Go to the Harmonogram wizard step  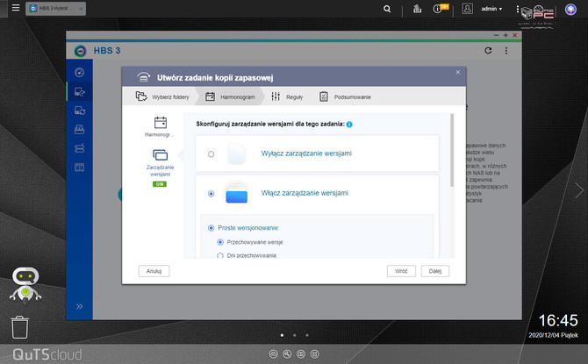click(230, 96)
